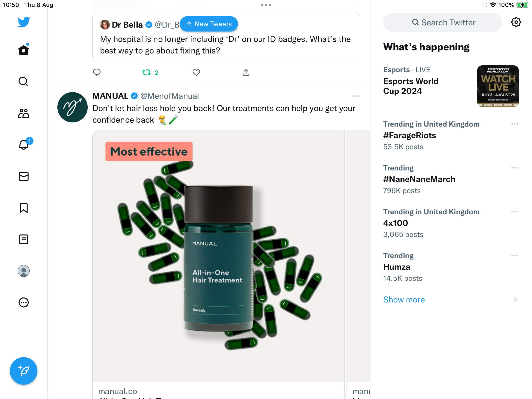
Task: Open the profile avatar in the sidebar
Action: (x=24, y=271)
